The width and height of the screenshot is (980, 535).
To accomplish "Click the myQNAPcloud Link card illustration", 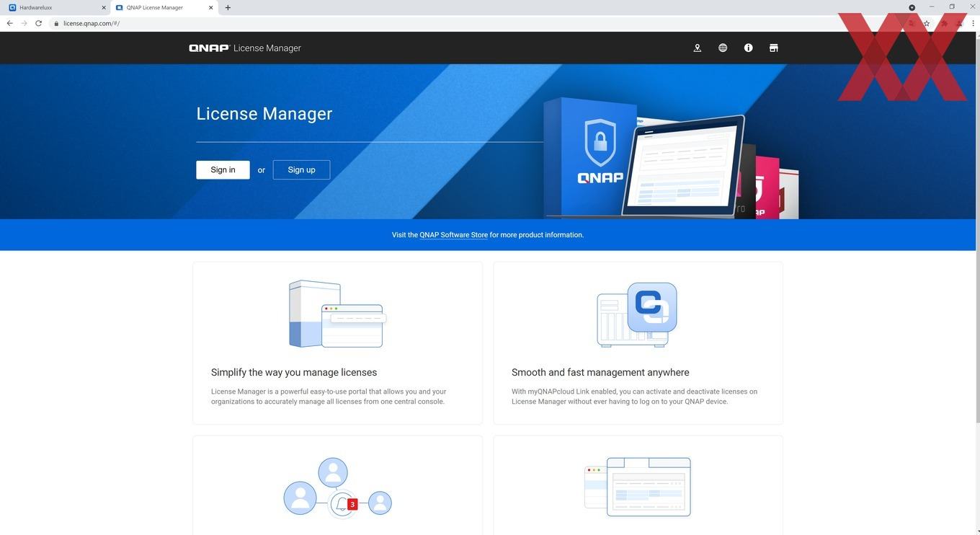I will [637, 314].
